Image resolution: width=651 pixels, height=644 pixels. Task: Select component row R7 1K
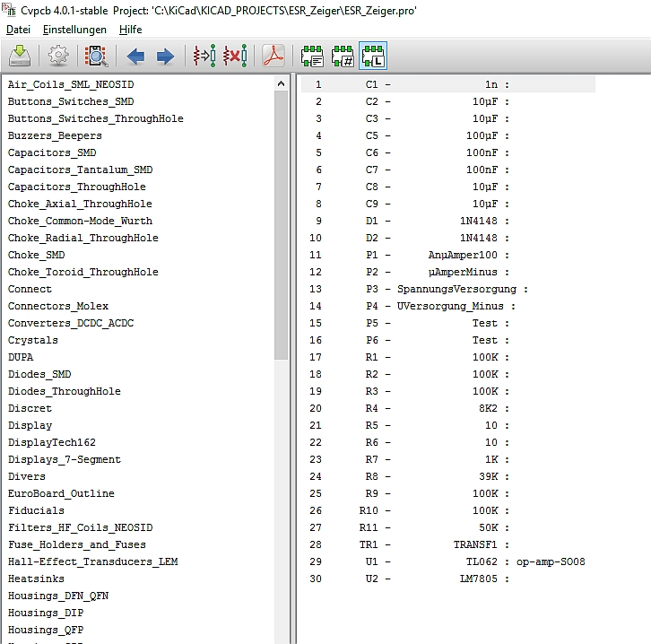coord(448,459)
